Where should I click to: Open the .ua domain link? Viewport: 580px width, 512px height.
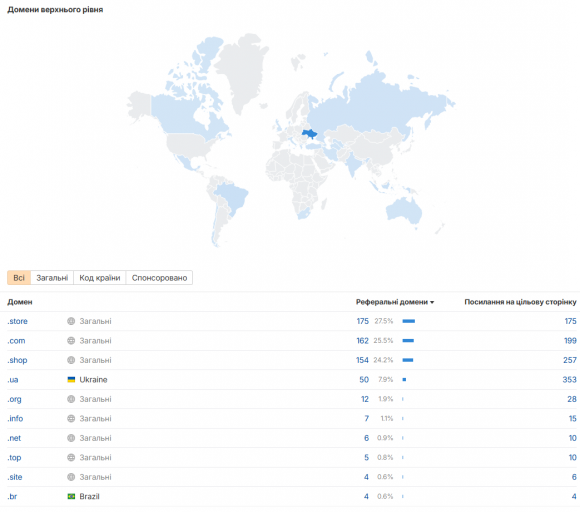(x=13, y=380)
